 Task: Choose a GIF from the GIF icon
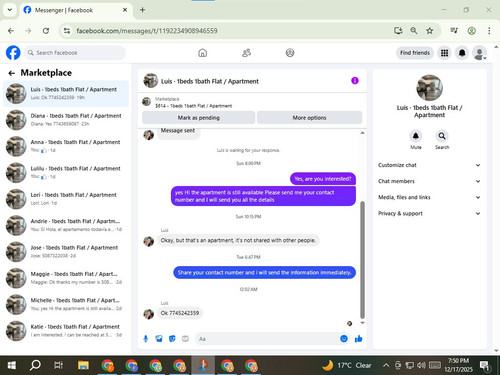(185, 339)
